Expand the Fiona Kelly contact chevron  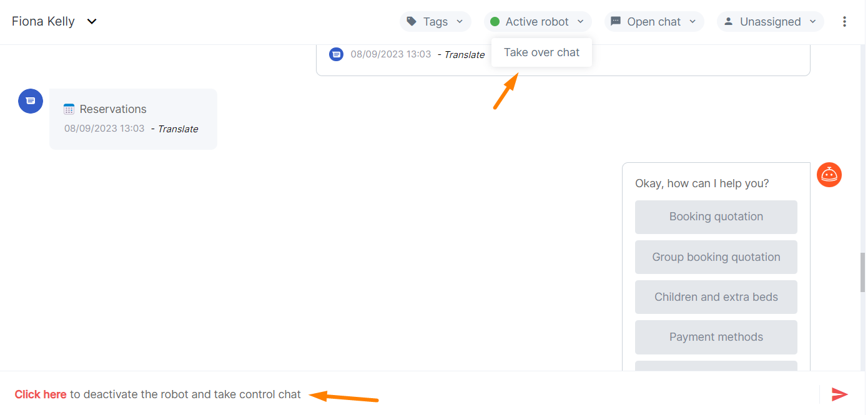[x=92, y=22]
